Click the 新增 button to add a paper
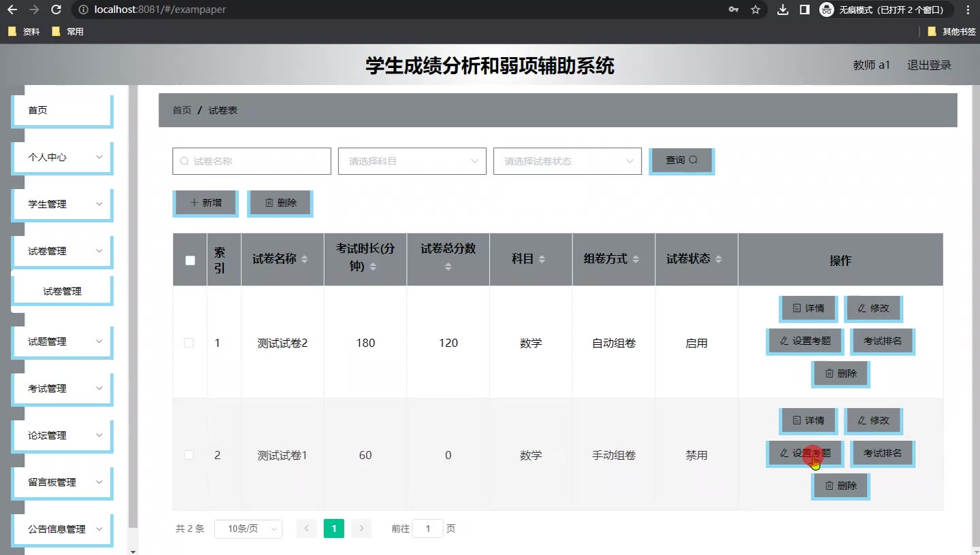Viewport: 980px width, 555px height. pyautogui.click(x=206, y=203)
